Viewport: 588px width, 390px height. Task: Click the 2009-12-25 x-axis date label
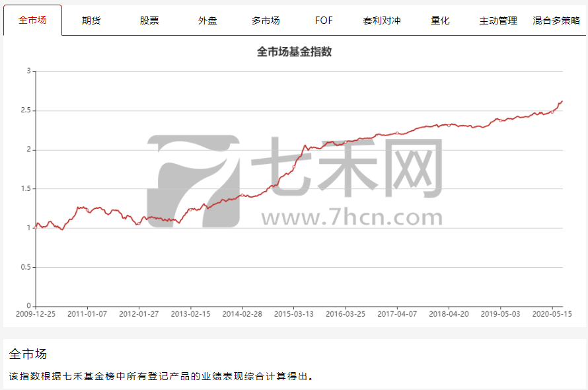pos(36,314)
